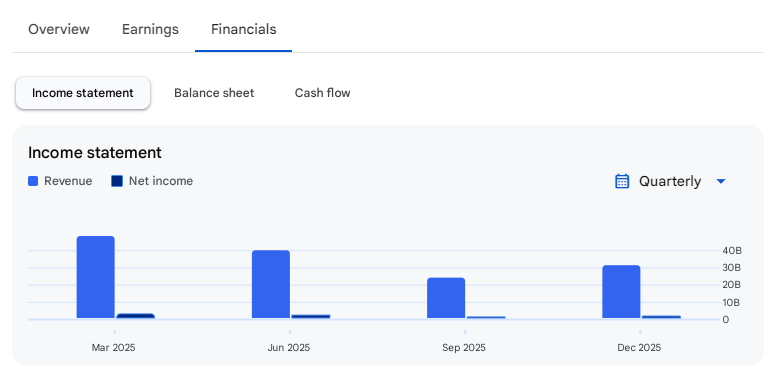
Task: Click the calendar icon beside Quarterly
Action: click(x=622, y=181)
